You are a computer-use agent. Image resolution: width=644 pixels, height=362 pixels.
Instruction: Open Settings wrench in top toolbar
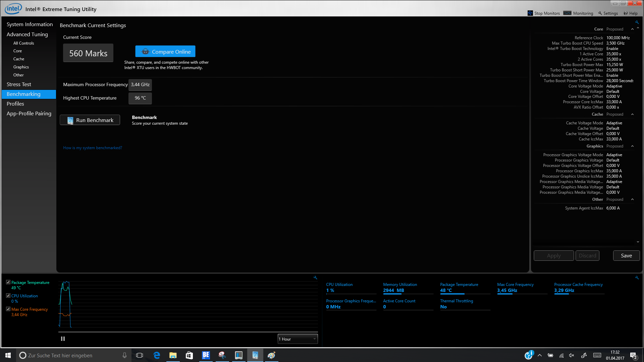click(600, 13)
